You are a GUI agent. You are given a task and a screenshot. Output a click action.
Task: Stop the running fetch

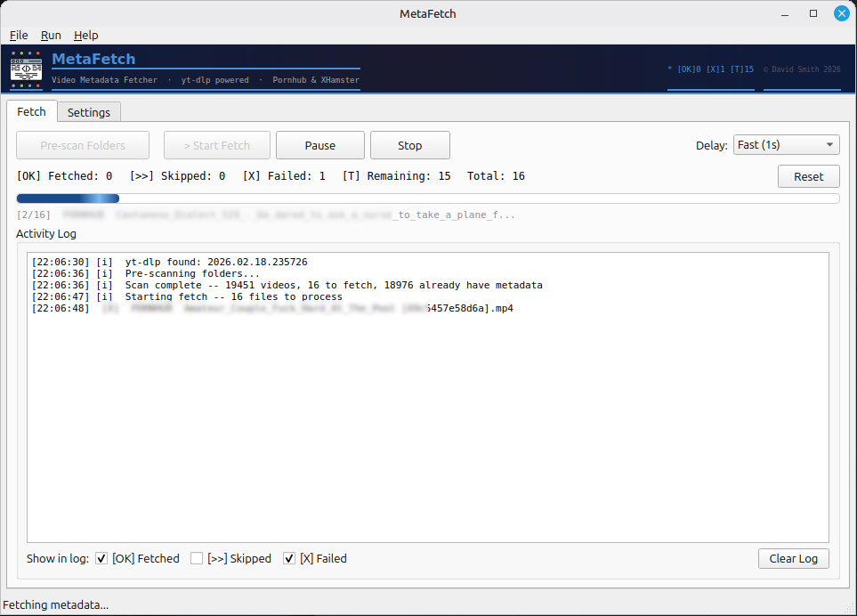point(409,145)
